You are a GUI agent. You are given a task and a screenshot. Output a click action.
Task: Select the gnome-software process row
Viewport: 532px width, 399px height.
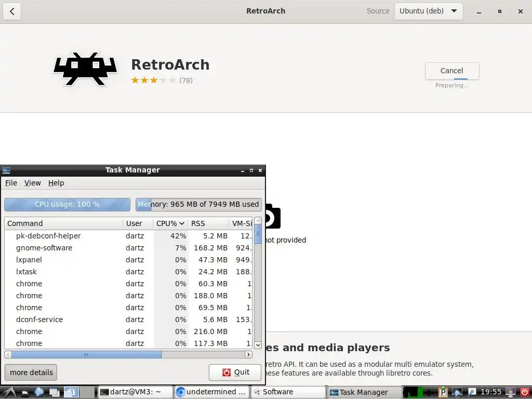[129, 248]
